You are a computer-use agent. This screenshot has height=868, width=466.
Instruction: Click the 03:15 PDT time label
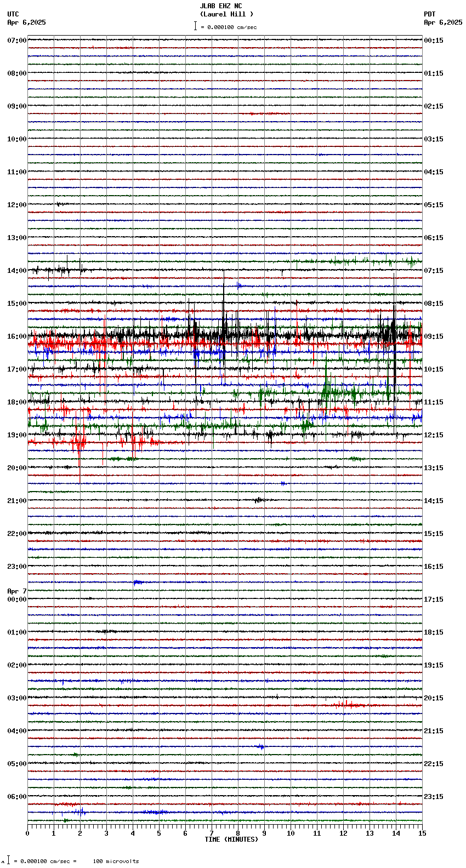(x=434, y=139)
